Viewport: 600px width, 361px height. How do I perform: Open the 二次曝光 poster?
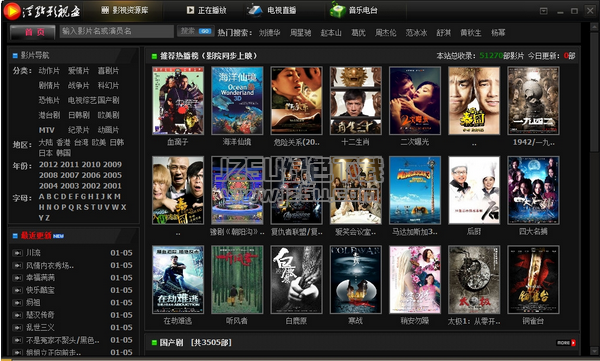[x=415, y=101]
